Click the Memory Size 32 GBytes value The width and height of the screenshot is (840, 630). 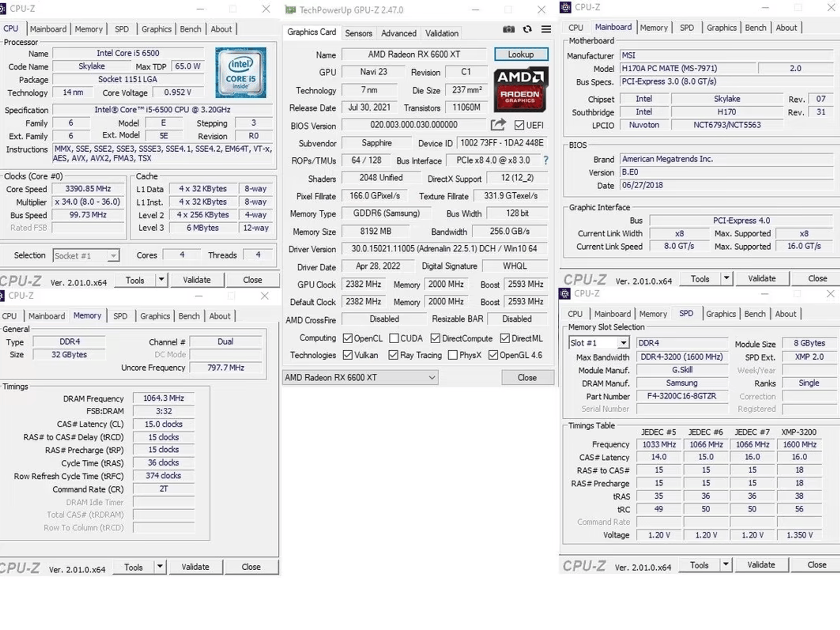point(69,354)
